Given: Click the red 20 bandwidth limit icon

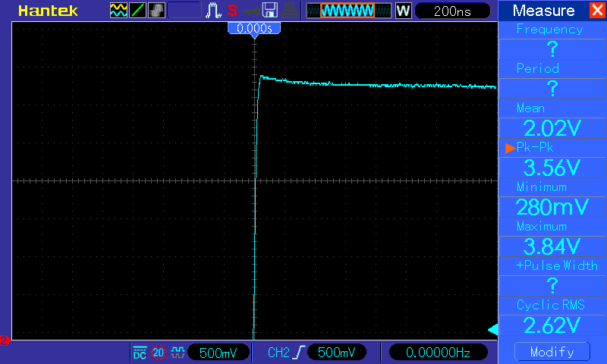Looking at the screenshot, I should click(159, 353).
